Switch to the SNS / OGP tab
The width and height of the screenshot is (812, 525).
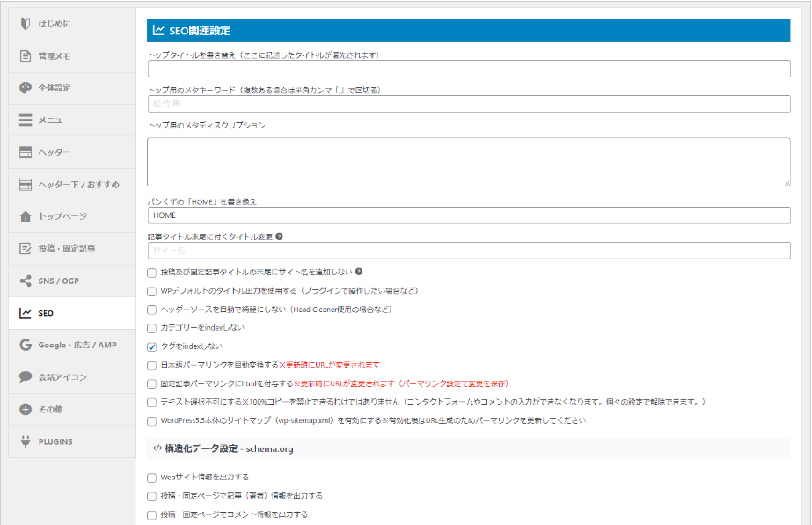point(72,281)
